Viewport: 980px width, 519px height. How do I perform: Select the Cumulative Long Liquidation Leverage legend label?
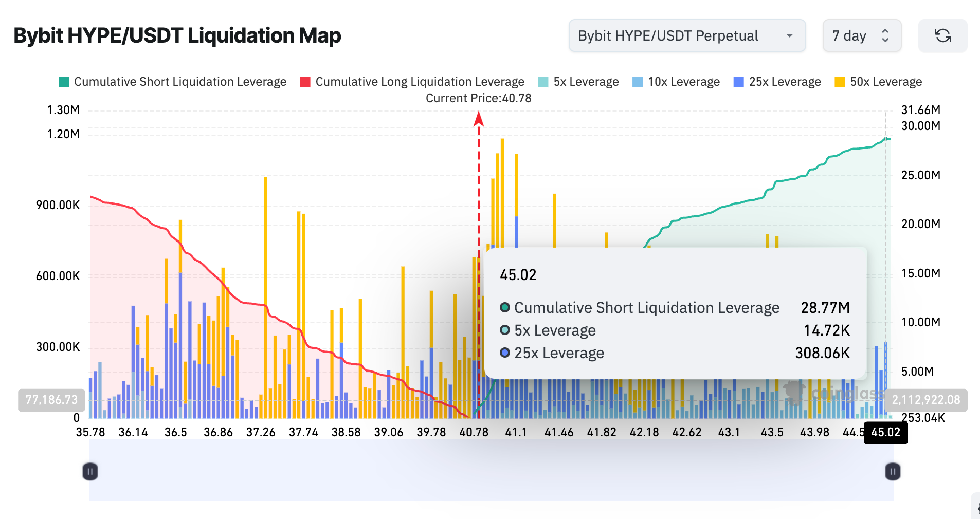click(x=420, y=81)
